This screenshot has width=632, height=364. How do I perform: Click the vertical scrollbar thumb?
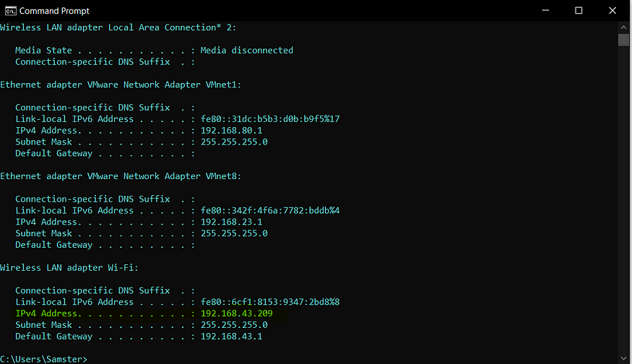pyautogui.click(x=623, y=40)
